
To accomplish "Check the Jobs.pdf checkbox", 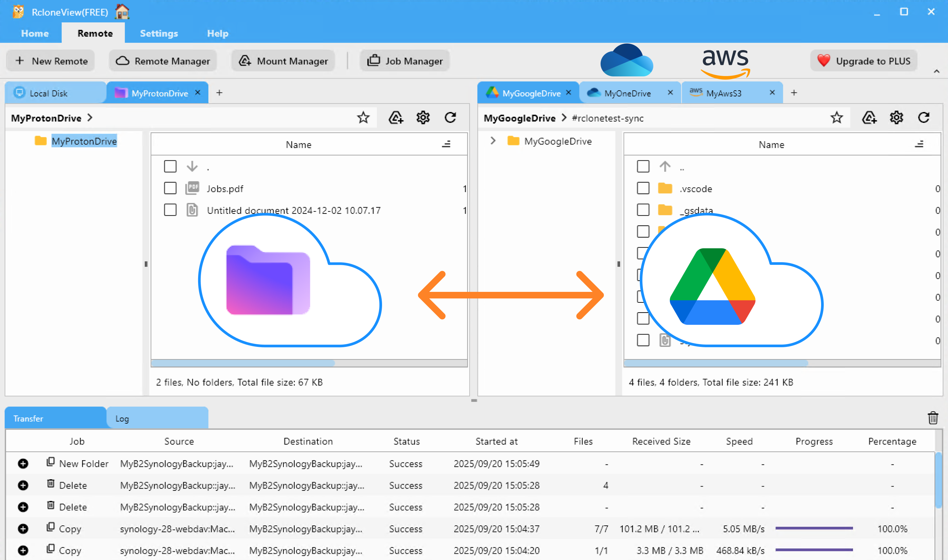I will [x=170, y=188].
